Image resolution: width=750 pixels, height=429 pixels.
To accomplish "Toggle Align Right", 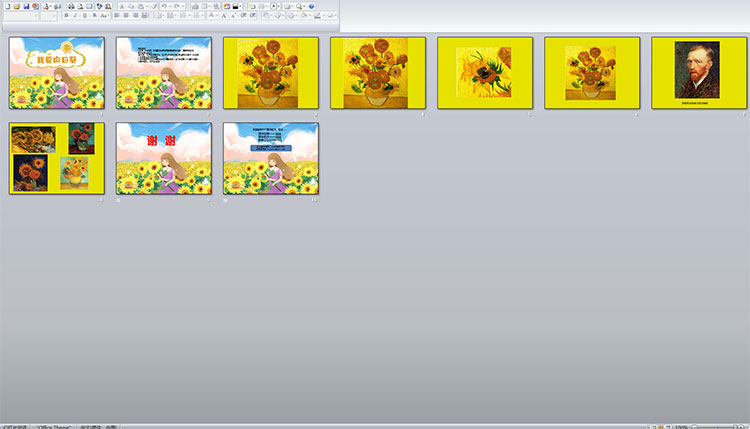I will pyautogui.click(x=135, y=15).
